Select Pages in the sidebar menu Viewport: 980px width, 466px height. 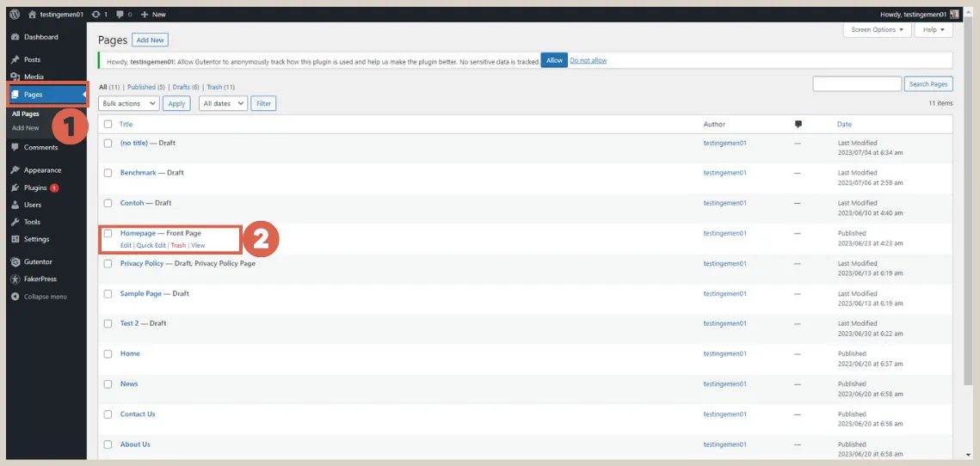[x=46, y=95]
